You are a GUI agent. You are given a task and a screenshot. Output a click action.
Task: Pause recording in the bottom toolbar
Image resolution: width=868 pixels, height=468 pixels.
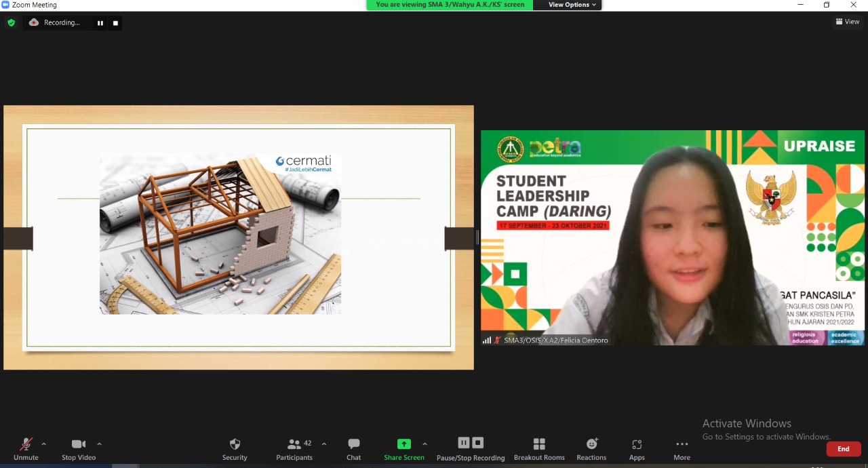click(x=464, y=443)
